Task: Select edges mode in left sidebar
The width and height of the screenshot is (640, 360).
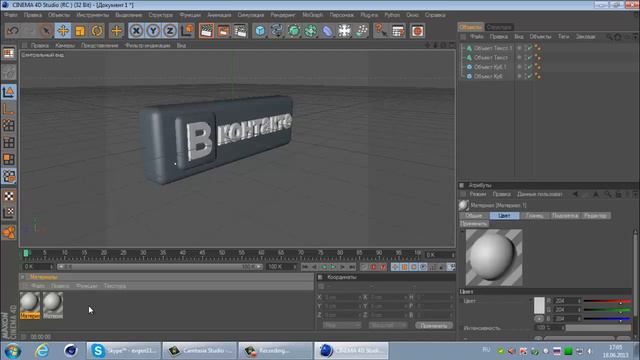Action: [9, 142]
